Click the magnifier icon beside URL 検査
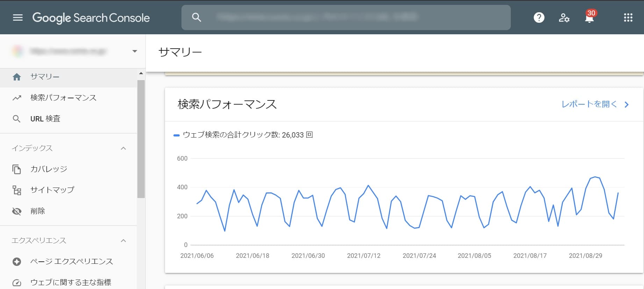 pos(16,119)
